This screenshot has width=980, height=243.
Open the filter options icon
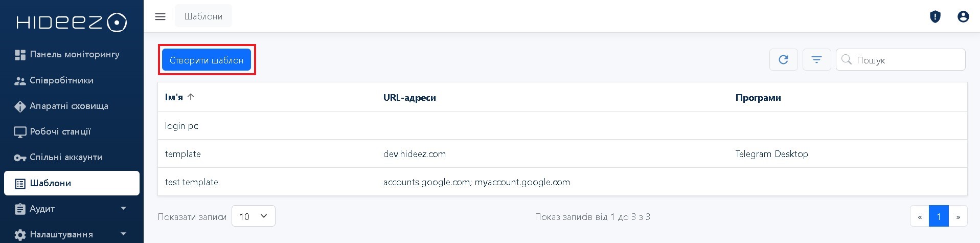817,60
